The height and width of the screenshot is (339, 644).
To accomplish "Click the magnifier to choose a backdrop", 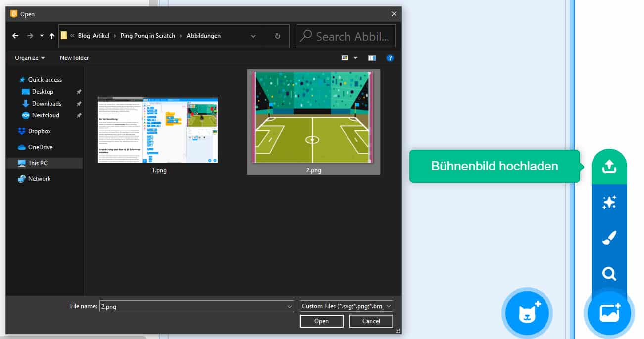I will [x=609, y=273].
